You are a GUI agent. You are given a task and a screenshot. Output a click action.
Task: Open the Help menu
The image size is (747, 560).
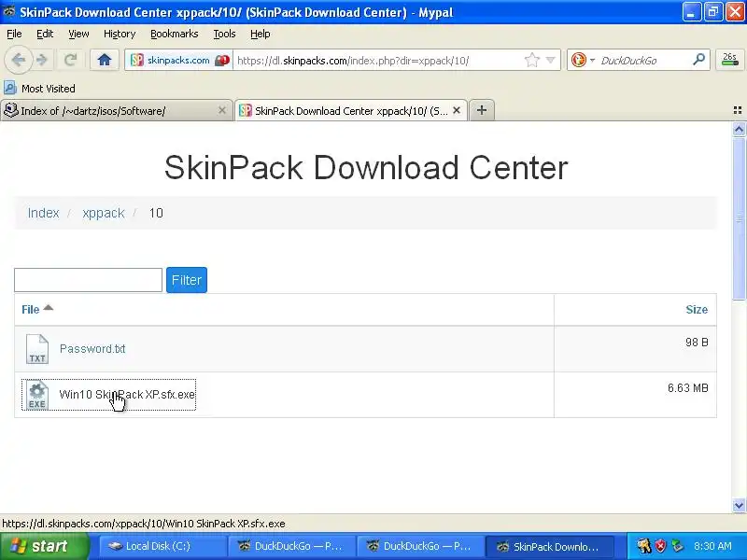(261, 34)
